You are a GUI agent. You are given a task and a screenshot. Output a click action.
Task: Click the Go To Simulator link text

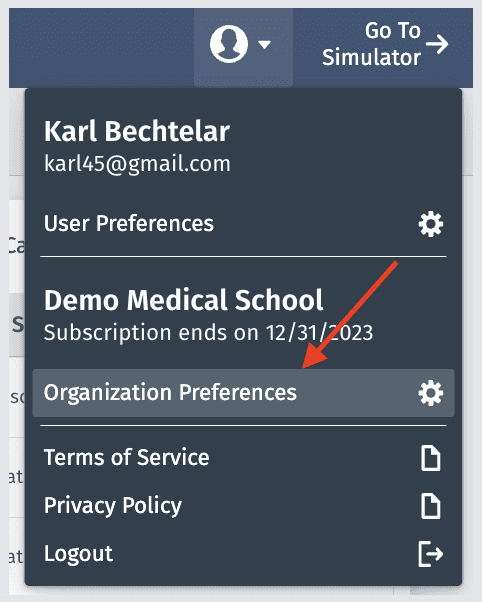pyautogui.click(x=372, y=44)
